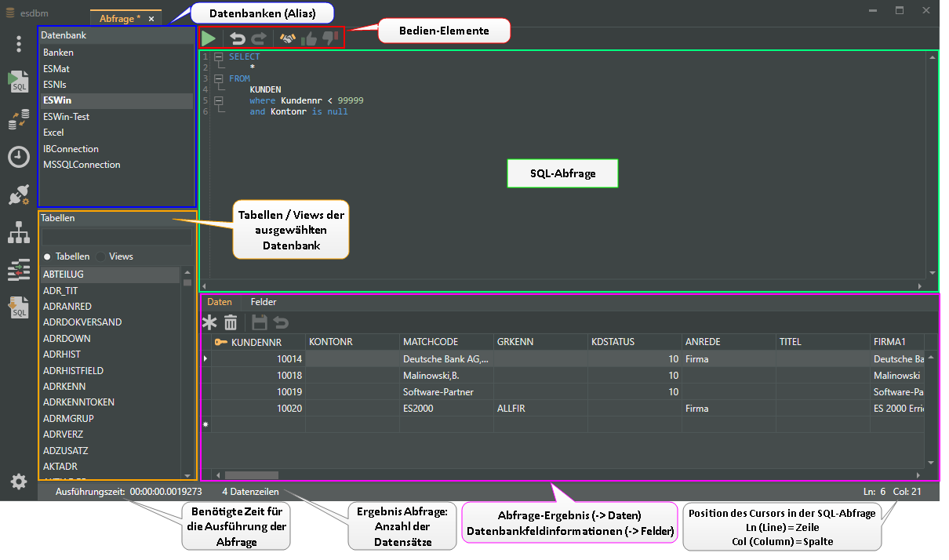This screenshot has height=560, width=949.
Task: Select the ADR_TIT table
Action: 111,291
